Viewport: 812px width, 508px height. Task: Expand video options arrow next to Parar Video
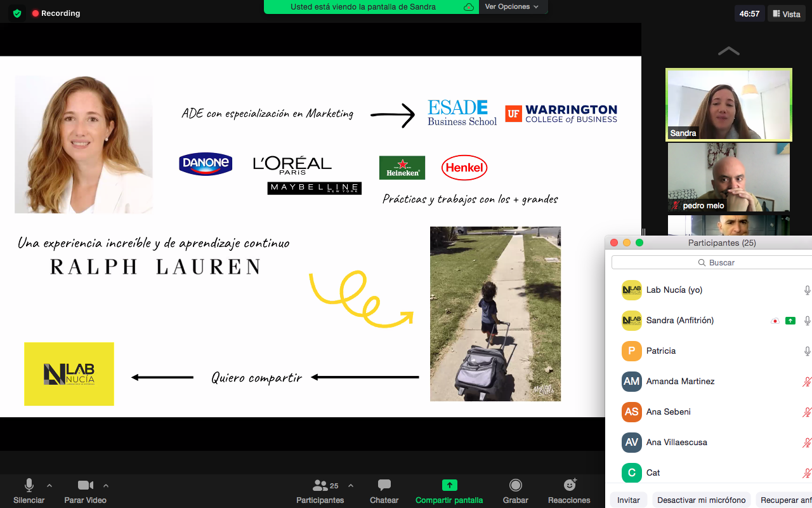(x=106, y=486)
